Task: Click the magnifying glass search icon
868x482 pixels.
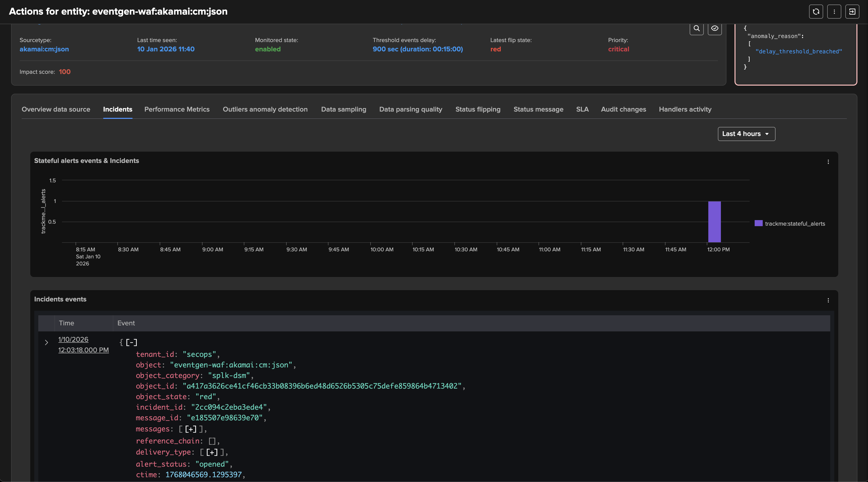Action: tap(696, 28)
